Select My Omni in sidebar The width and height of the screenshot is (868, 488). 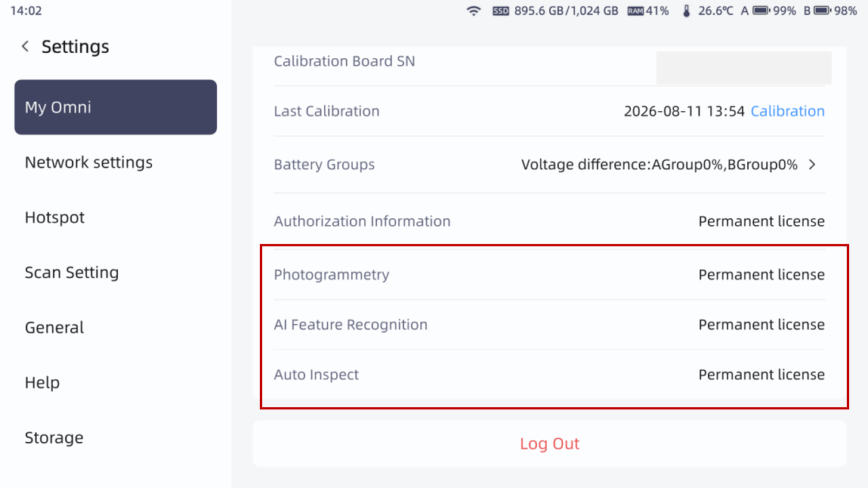tap(116, 107)
